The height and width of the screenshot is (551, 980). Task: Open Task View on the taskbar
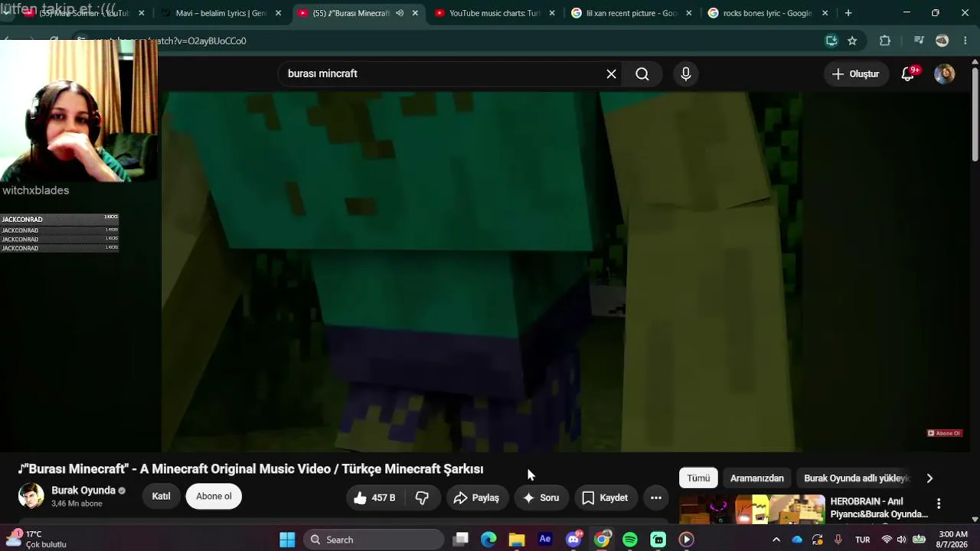coord(460,540)
